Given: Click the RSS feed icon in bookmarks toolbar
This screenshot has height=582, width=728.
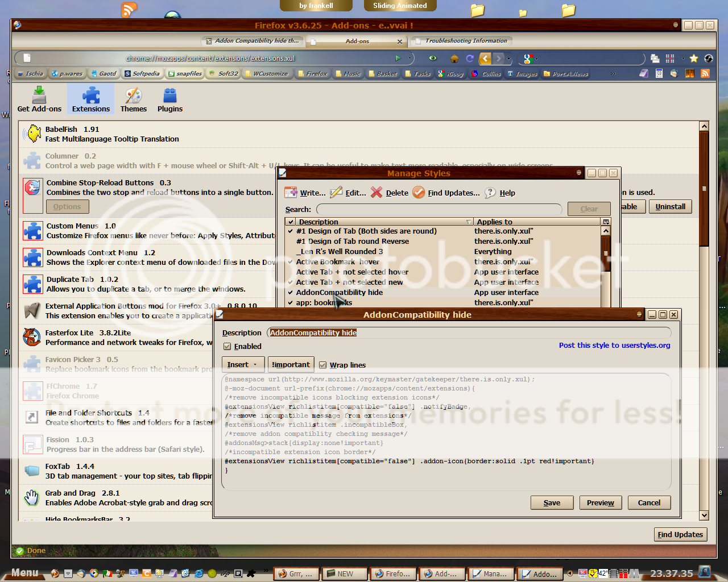Looking at the screenshot, I should pyautogui.click(x=705, y=73).
